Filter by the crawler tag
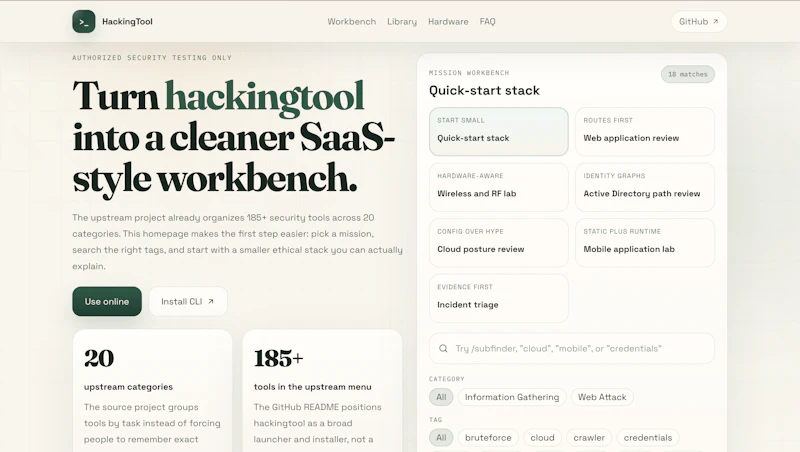Image resolution: width=800 pixels, height=452 pixels. (589, 438)
